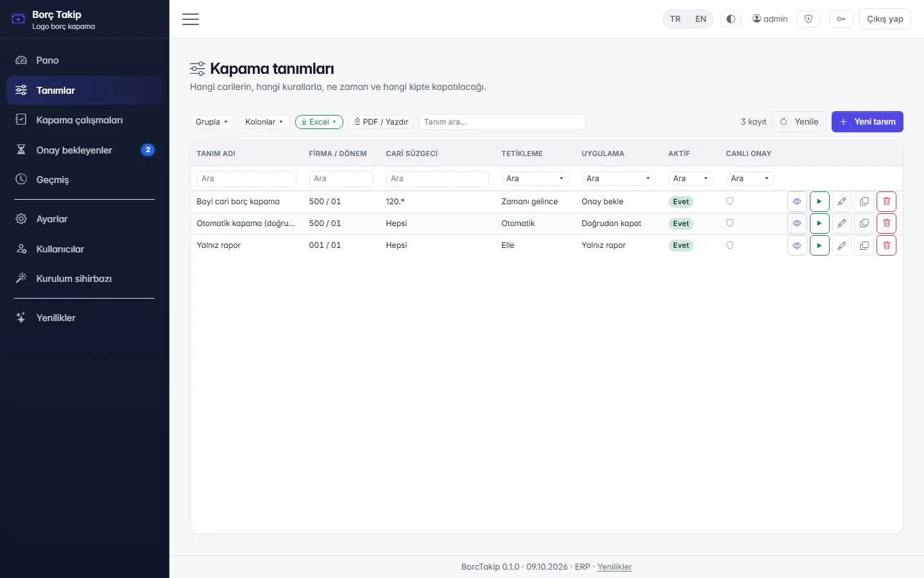Go to Pano in sidebar
Screen dimensions: 924x578
point(84,60)
